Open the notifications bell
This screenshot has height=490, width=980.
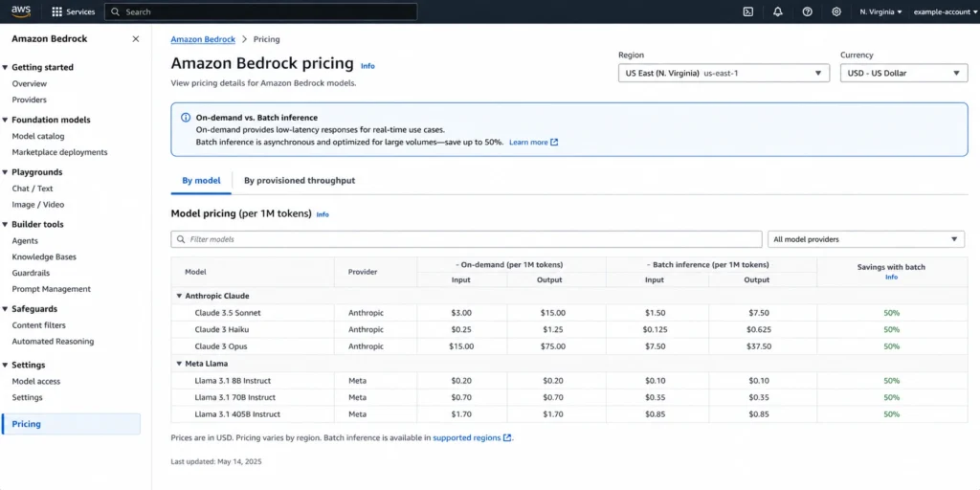[x=777, y=11]
